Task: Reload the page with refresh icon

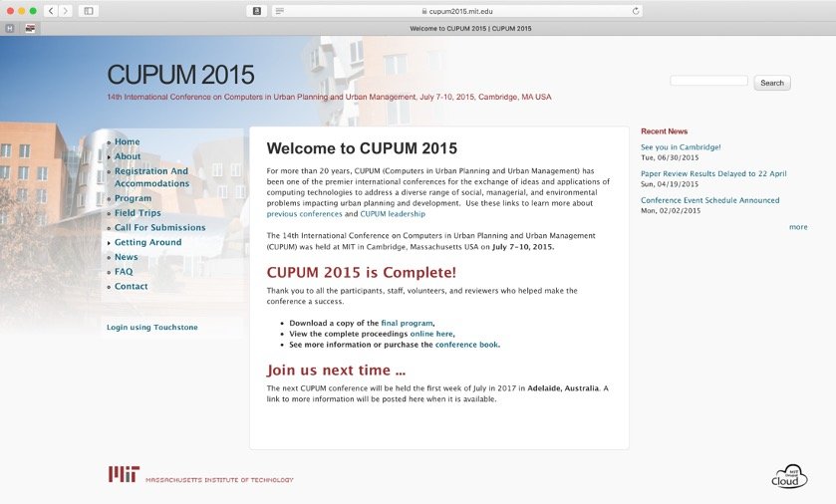Action: coord(636,11)
